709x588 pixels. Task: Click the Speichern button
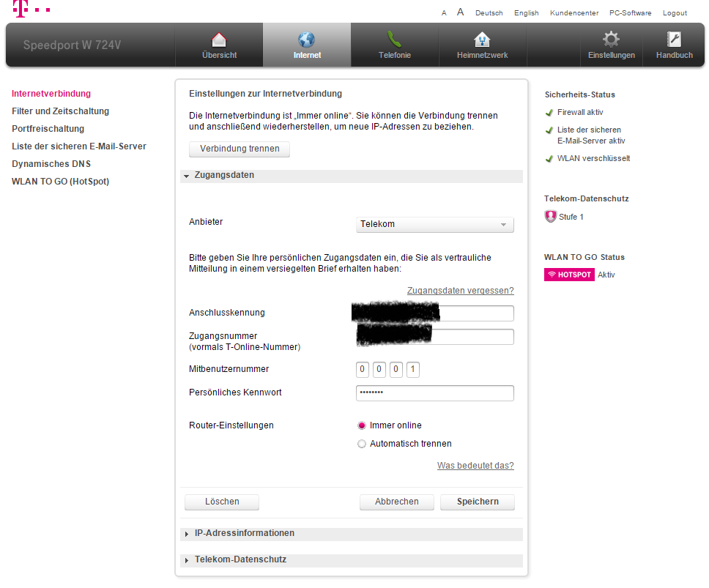(478, 502)
